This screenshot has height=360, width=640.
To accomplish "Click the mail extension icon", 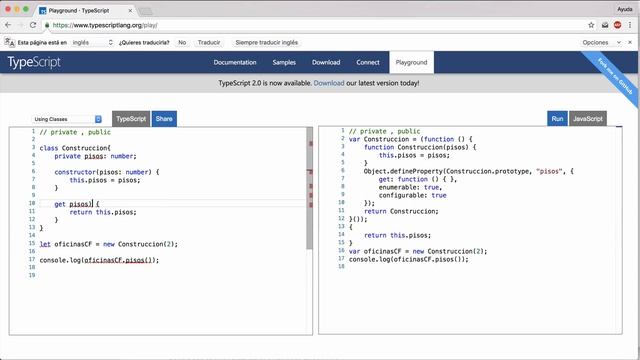I will coord(605,25).
